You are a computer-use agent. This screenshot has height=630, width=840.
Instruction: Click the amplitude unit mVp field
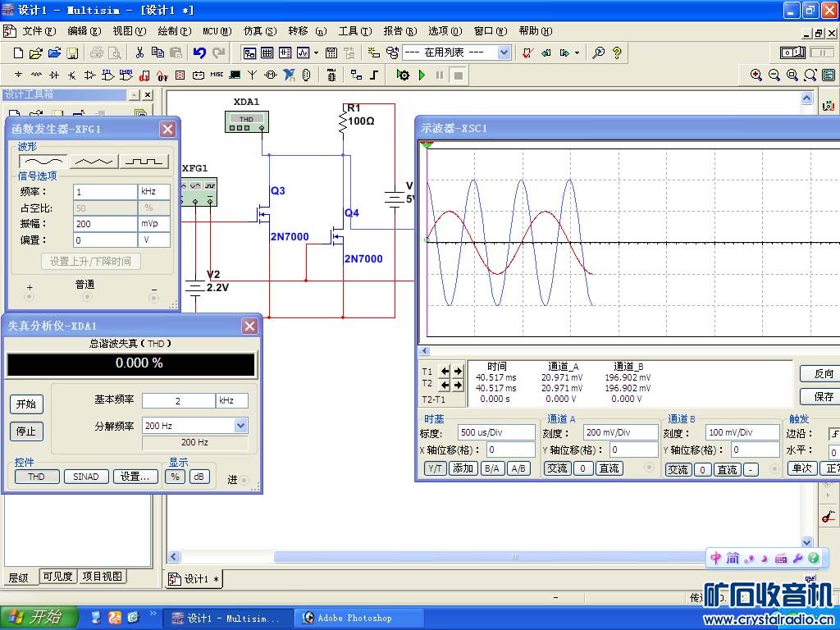[x=154, y=223]
